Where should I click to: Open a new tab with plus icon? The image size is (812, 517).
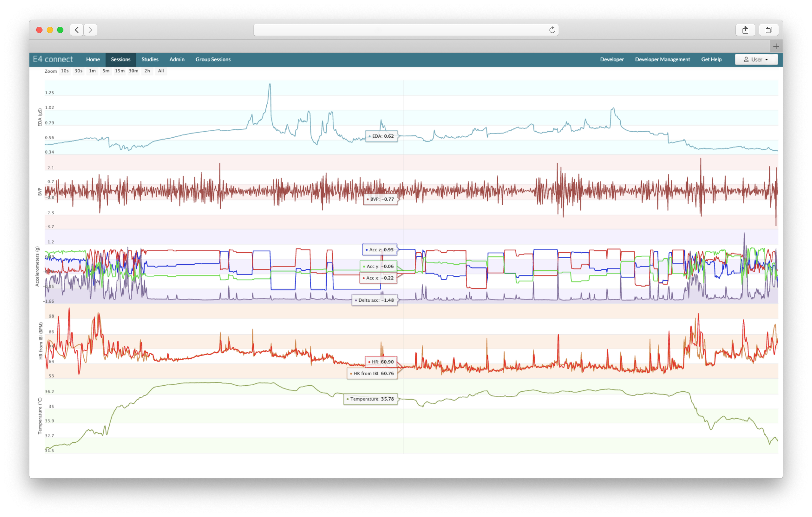pyautogui.click(x=776, y=46)
